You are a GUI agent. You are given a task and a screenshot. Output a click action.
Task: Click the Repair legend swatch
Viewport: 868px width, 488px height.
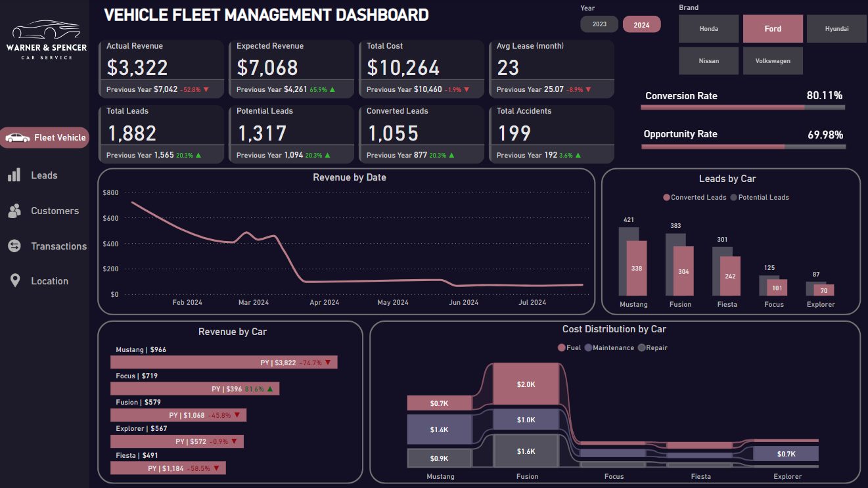(x=641, y=347)
